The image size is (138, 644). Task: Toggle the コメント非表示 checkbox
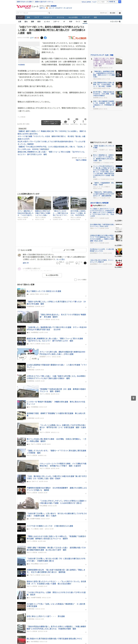pos(75,280)
